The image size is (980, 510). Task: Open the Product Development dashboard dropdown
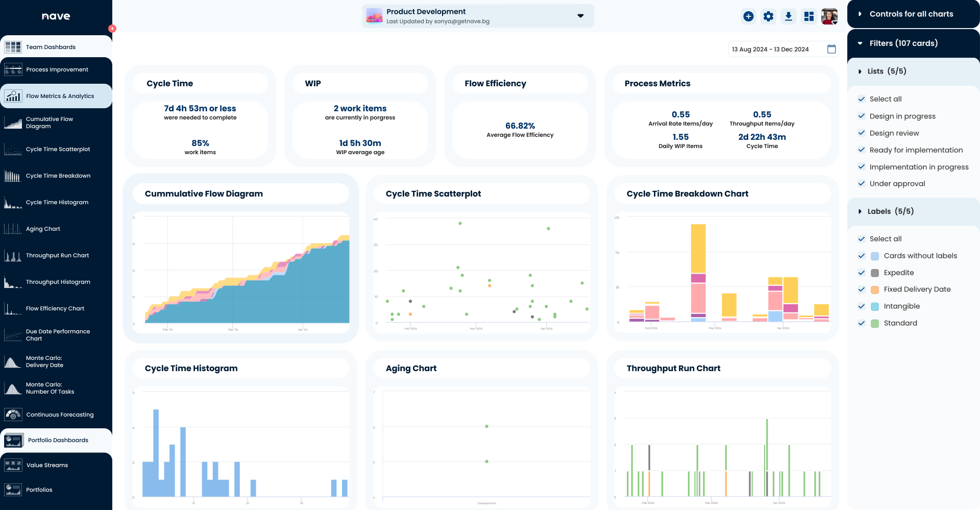point(580,16)
